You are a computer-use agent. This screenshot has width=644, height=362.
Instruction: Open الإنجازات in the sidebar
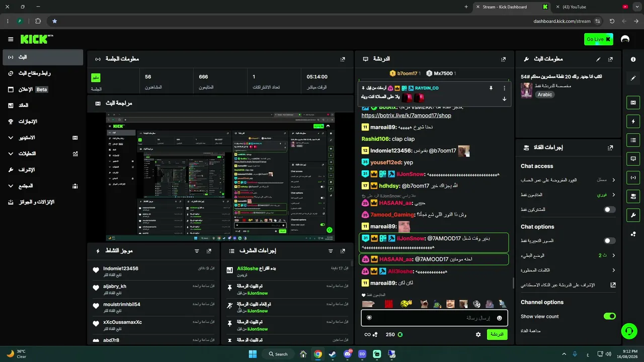pos(42,122)
